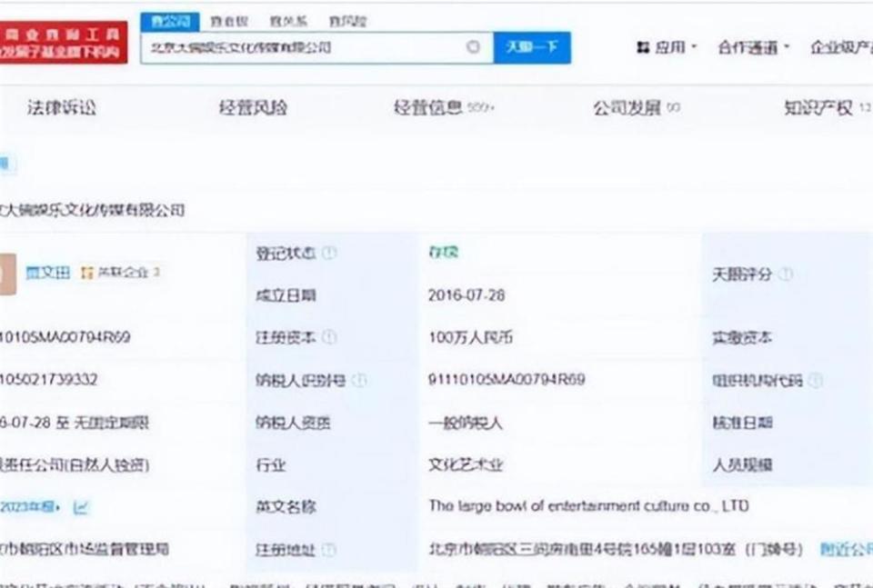The height and width of the screenshot is (588, 873).
Task: Select the 查公司 search tab
Action: coord(170,21)
